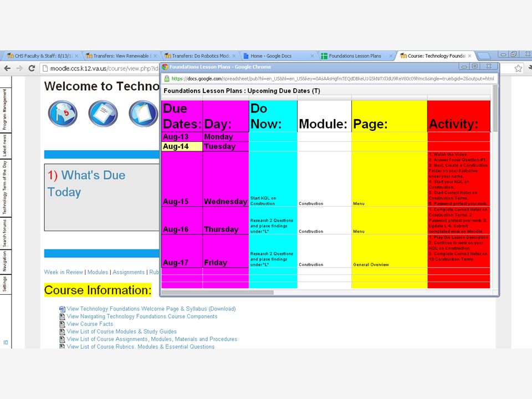This screenshot has height=399, width=532.
Task: Click the Foundations Lesson Plans popup title bar
Action: (x=309, y=66)
